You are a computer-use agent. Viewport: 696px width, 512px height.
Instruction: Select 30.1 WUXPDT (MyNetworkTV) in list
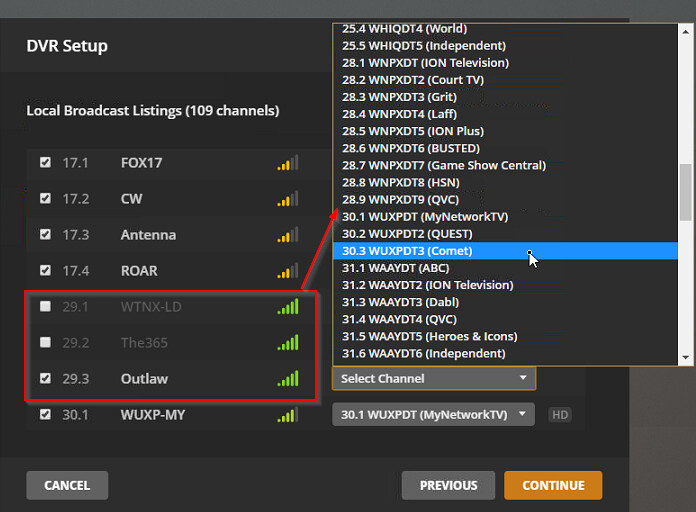click(x=505, y=217)
